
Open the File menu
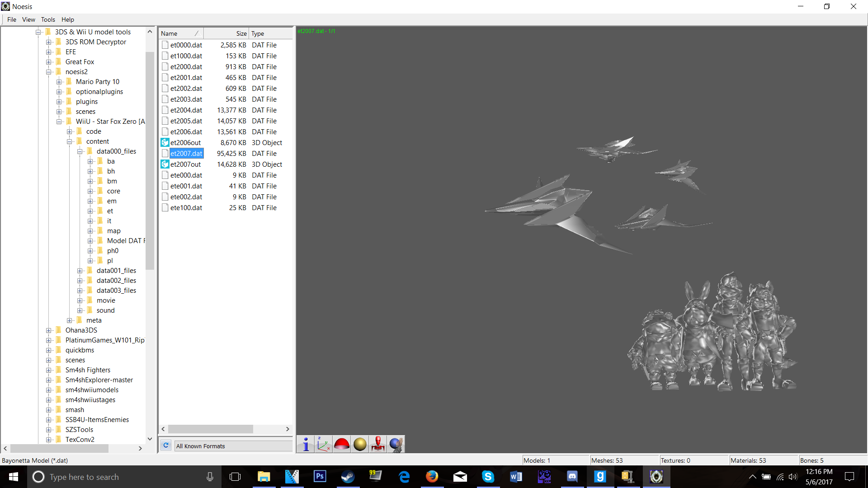pos(12,19)
